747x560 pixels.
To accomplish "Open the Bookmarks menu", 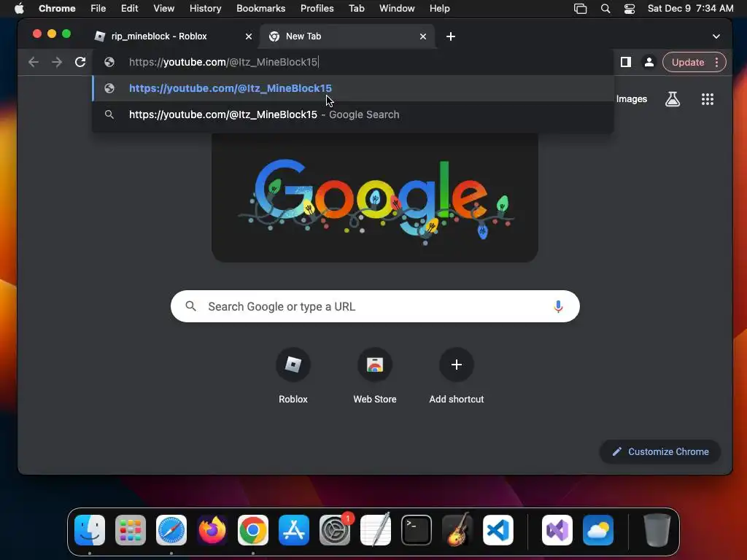I will pyautogui.click(x=260, y=8).
